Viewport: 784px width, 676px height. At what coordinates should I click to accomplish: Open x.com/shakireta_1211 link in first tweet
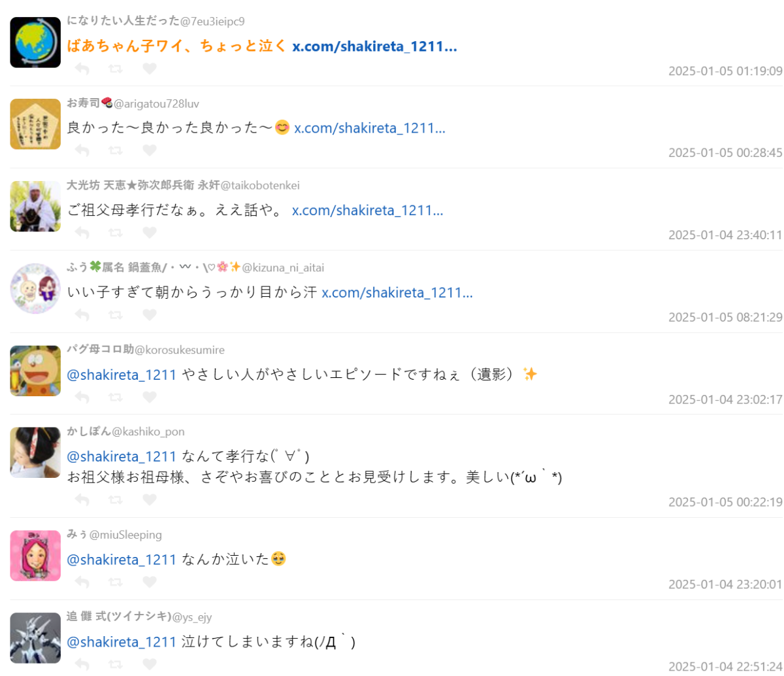coord(374,46)
